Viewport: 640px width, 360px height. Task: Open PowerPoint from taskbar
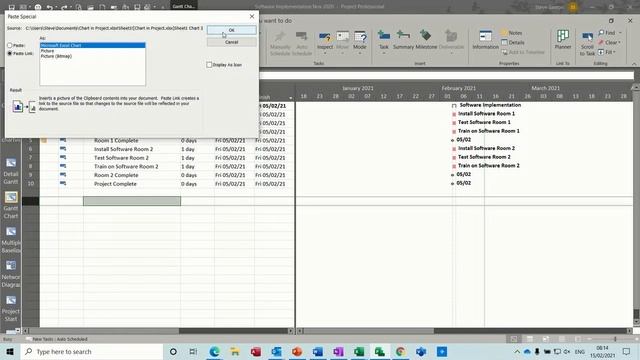point(297,351)
